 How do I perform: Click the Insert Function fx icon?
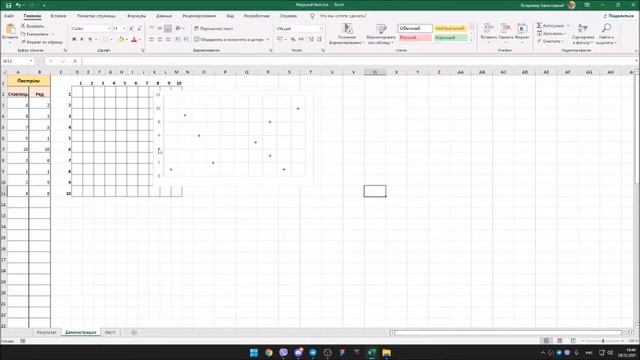(75, 61)
